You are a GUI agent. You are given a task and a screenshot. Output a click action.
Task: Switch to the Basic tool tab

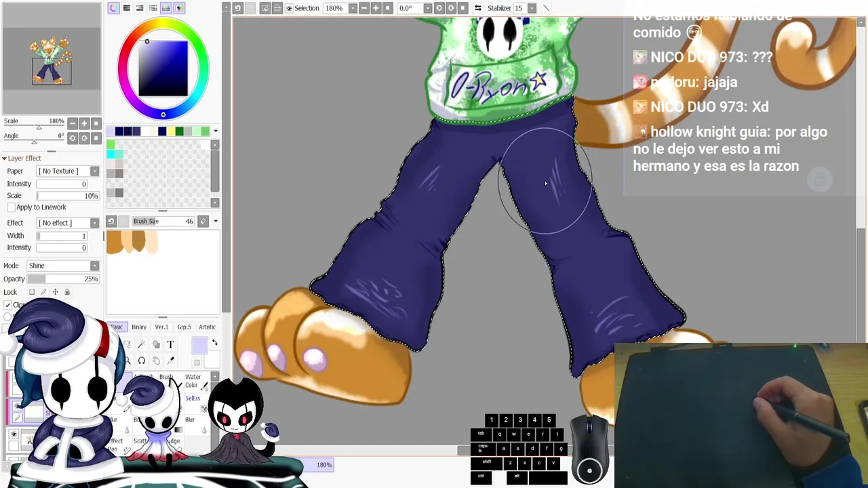(117, 327)
